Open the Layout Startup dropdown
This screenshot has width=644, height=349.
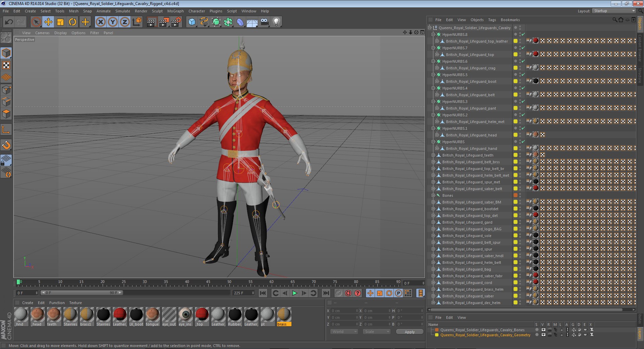(x=614, y=11)
